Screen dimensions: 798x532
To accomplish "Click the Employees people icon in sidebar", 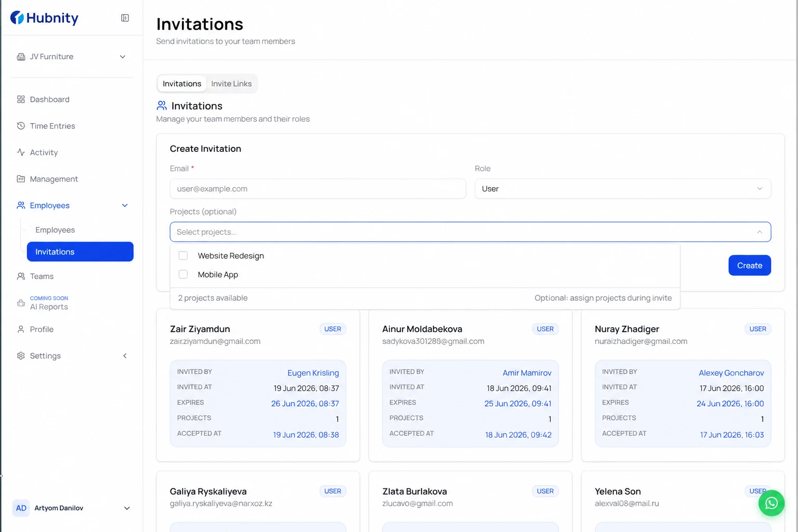I will [x=21, y=205].
